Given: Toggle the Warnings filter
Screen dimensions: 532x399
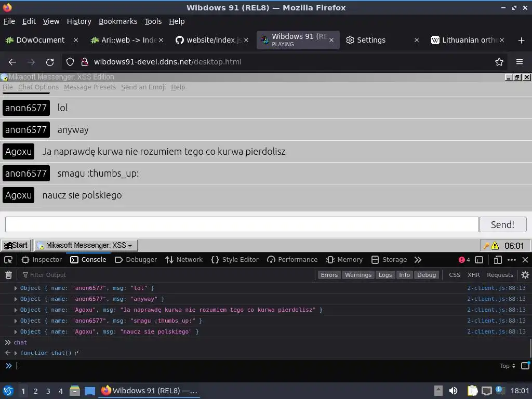Looking at the screenshot, I should (x=358, y=275).
